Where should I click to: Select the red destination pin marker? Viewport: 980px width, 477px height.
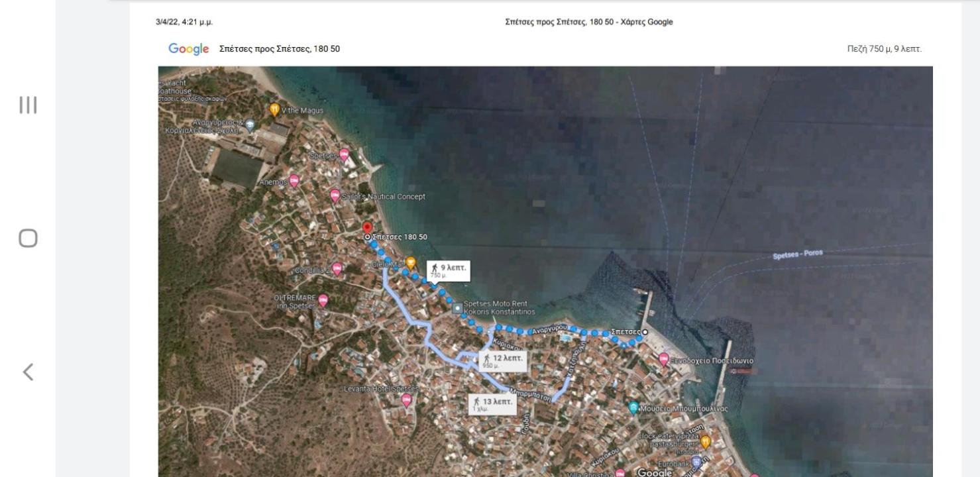coord(367,229)
